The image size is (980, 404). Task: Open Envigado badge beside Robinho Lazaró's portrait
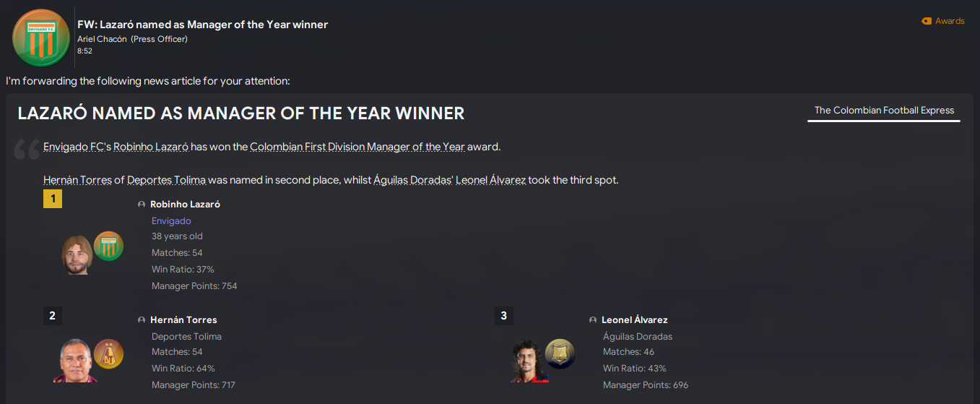109,246
